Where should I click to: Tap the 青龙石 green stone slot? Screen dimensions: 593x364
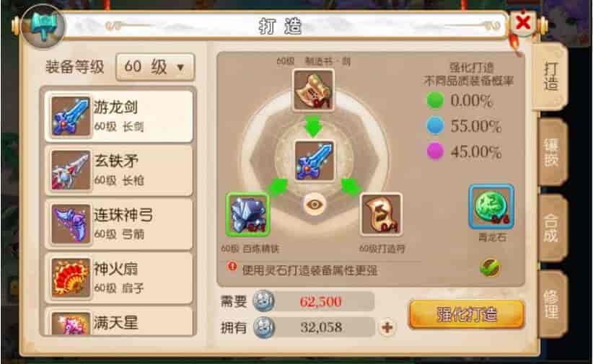491,207
